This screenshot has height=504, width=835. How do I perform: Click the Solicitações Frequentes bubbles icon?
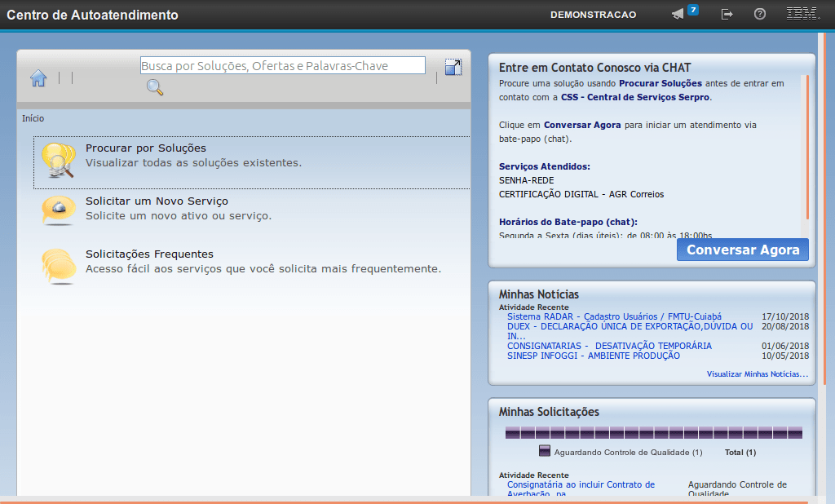click(59, 267)
